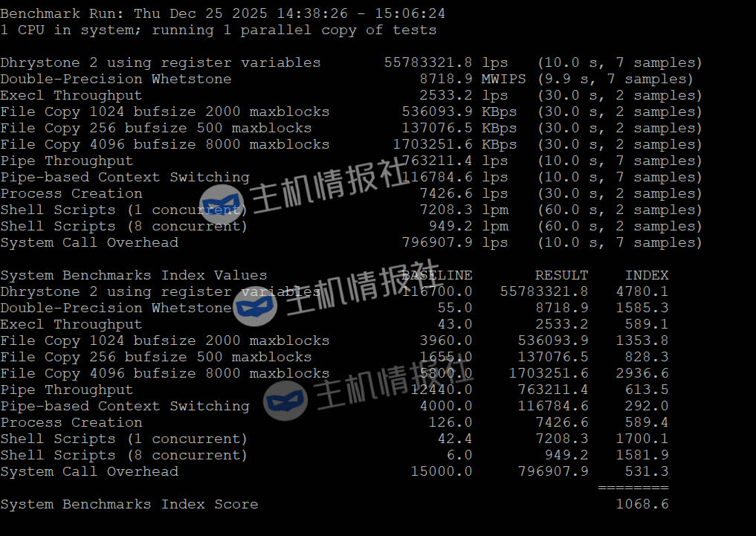
Task: Click the BASELINE column header
Action: [436, 275]
